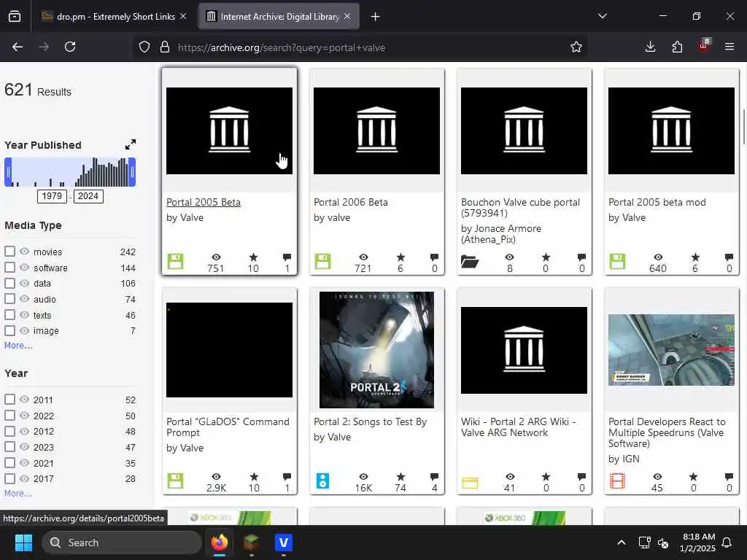Open Firefox View from tab bar
Image resolution: width=747 pixels, height=560 pixels.
(15, 16)
